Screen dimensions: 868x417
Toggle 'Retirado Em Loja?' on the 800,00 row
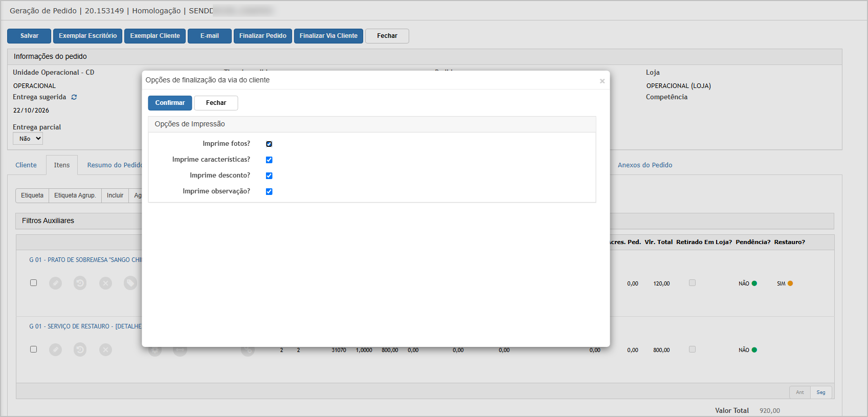click(692, 349)
